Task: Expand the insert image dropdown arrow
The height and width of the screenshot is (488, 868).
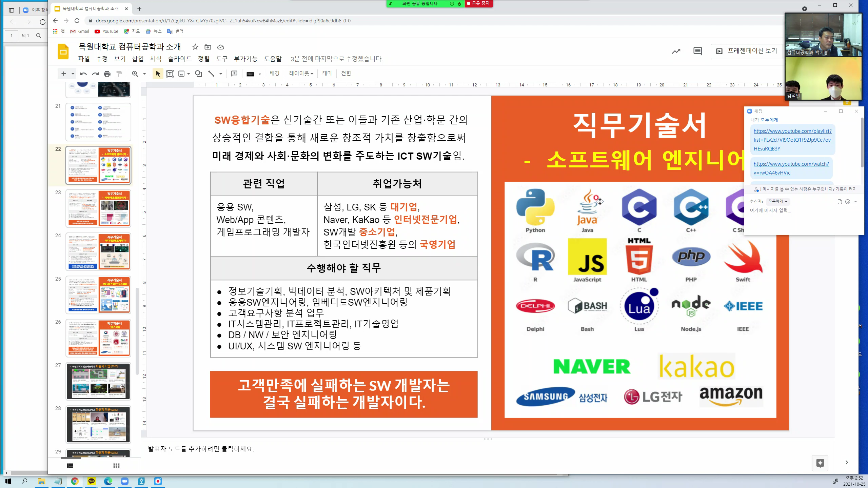Action: point(189,74)
